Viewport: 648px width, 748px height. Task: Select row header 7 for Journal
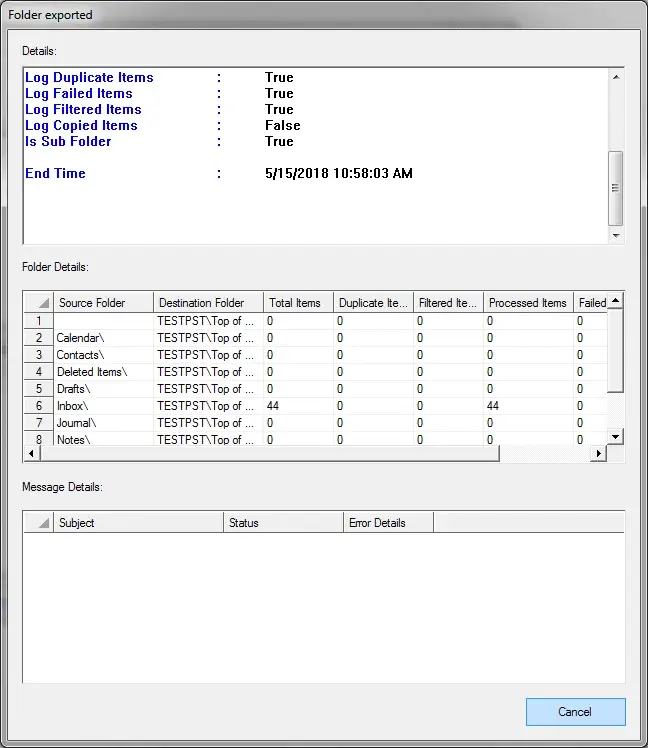(x=39, y=423)
